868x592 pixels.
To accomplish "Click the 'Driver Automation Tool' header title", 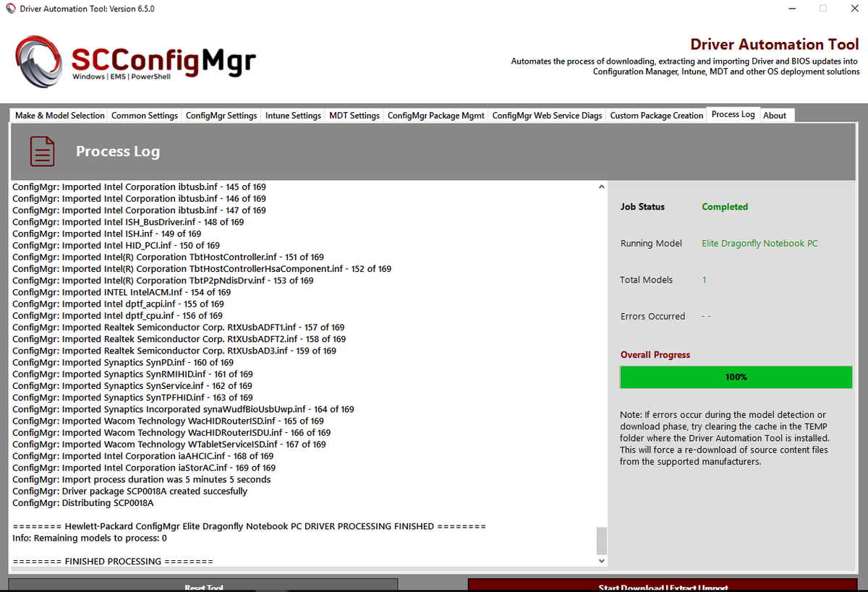I will (775, 45).
